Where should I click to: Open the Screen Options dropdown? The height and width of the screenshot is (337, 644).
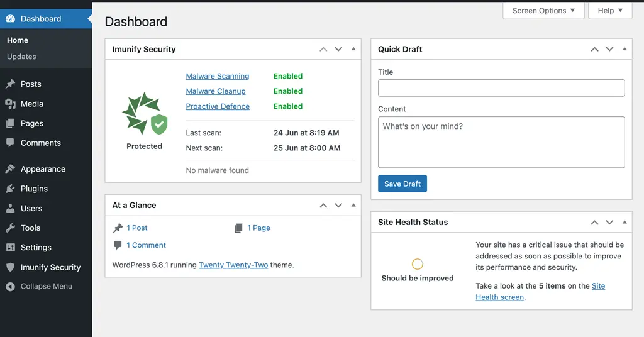coord(543,11)
